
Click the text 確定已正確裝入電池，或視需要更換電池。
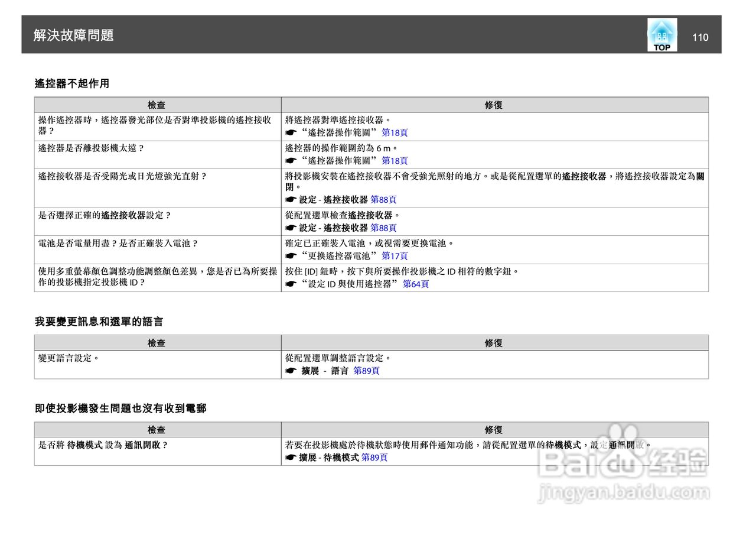(370, 244)
